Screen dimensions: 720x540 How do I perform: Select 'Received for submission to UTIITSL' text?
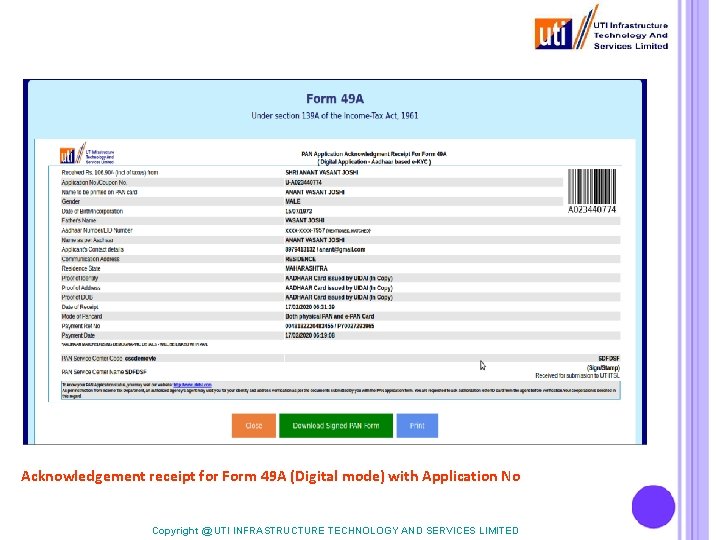(578, 376)
